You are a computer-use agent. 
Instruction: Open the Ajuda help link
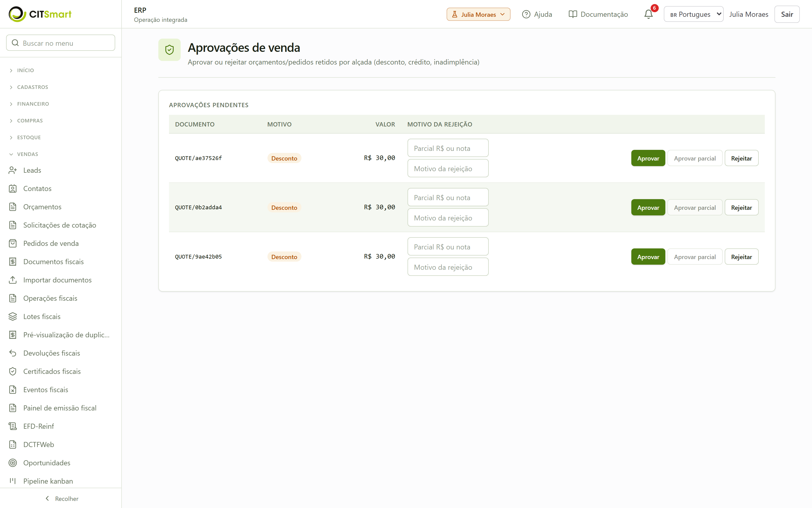coord(537,14)
